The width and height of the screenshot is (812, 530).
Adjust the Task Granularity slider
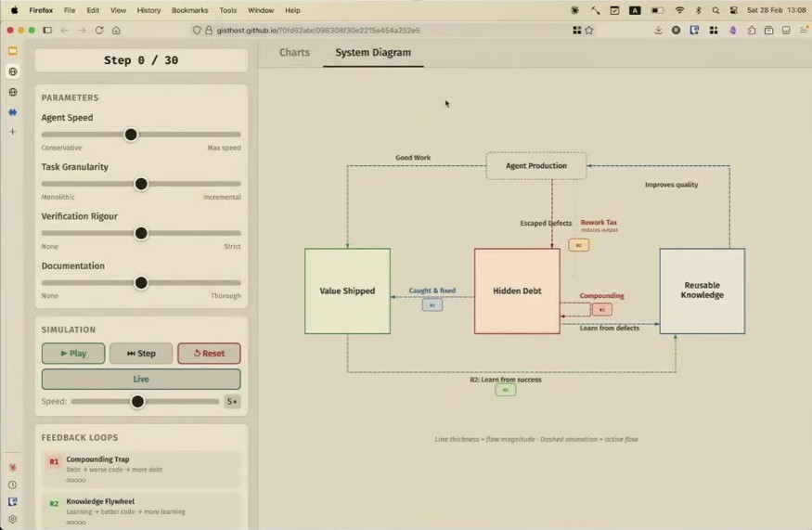coord(141,184)
